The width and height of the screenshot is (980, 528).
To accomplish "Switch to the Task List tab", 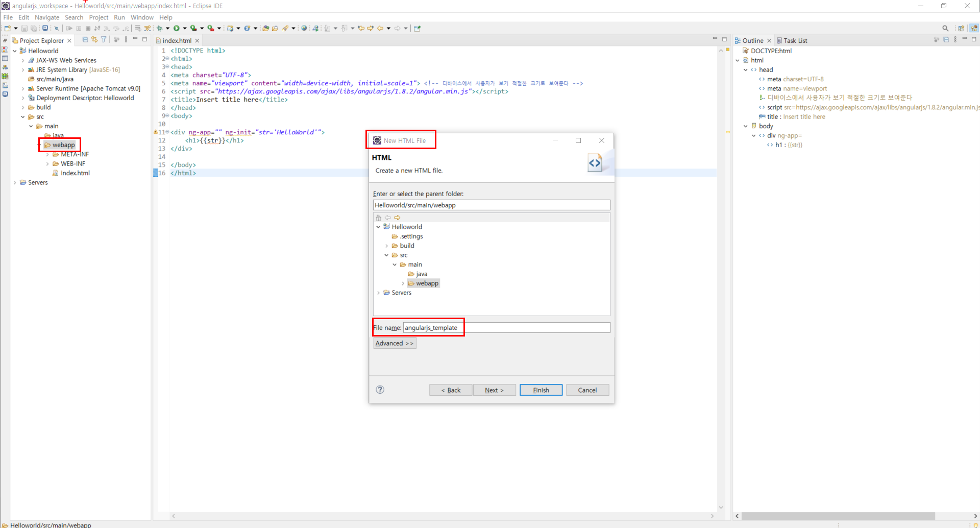I will [x=792, y=41].
